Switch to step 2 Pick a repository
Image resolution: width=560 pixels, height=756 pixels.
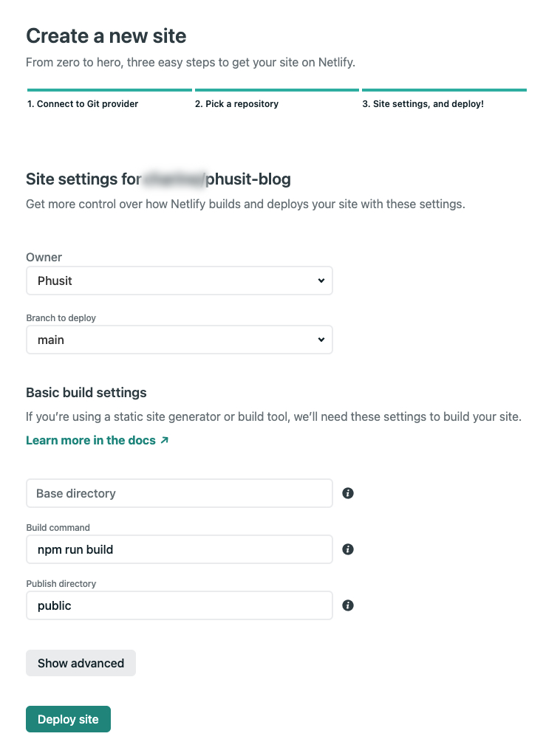[x=236, y=104]
